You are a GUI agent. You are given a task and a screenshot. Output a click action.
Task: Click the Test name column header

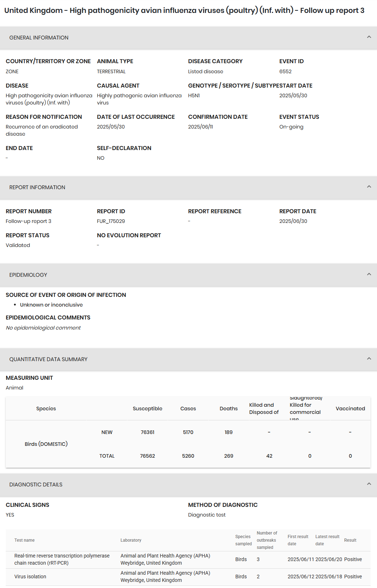[x=24, y=540]
